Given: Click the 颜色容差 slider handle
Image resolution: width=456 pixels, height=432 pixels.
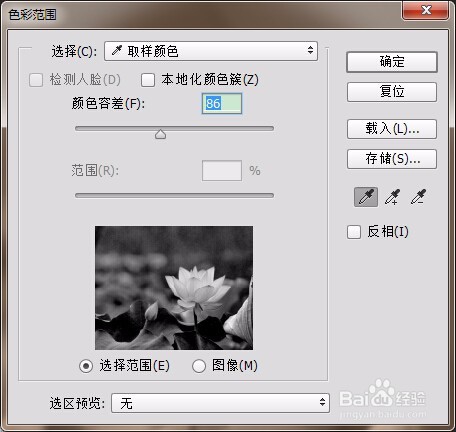Looking at the screenshot, I should tap(161, 134).
